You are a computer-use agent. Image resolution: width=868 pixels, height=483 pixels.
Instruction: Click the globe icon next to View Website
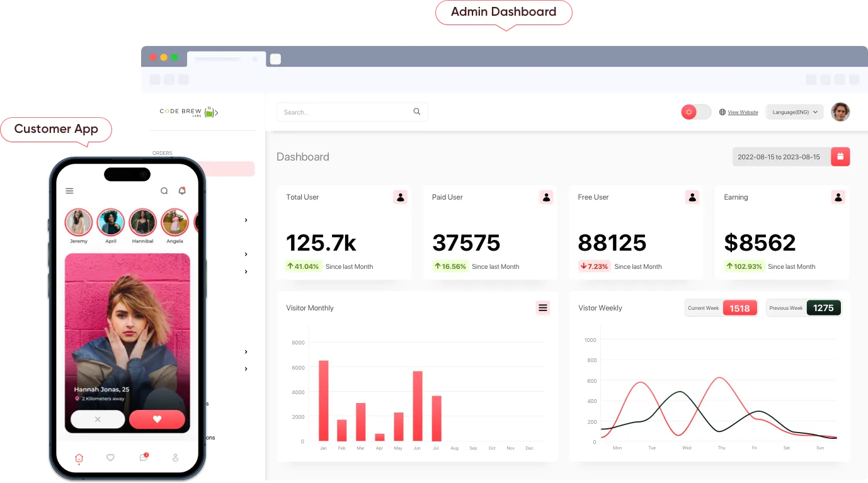click(x=722, y=111)
